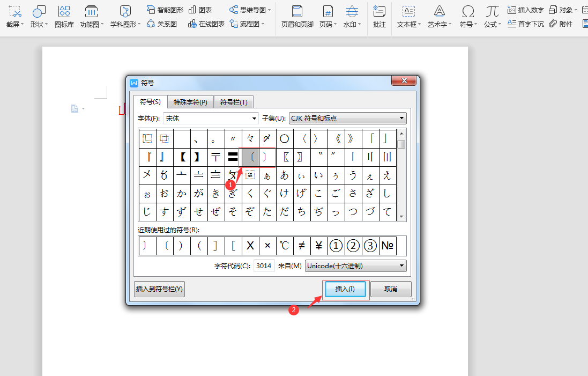Pick recently used × symbol

coord(267,246)
